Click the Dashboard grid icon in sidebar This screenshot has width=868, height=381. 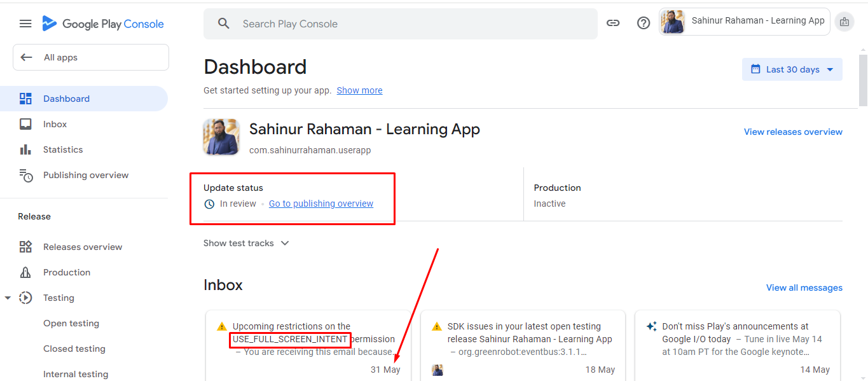click(25, 99)
